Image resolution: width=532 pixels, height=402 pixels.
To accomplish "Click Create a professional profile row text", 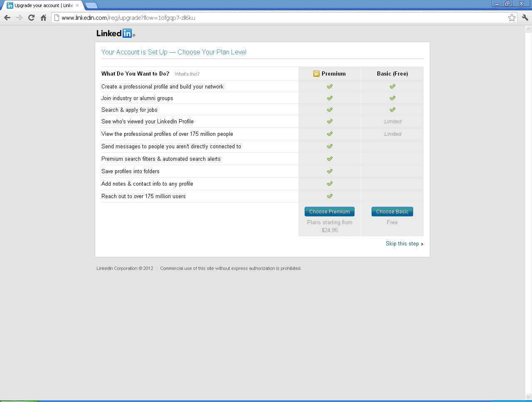I will pyautogui.click(x=162, y=86).
